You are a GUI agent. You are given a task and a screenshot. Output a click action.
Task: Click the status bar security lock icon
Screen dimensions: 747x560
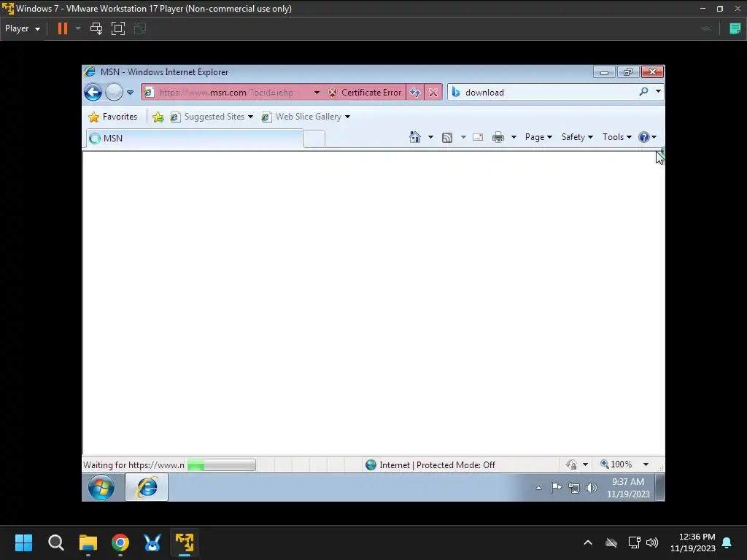[572, 464]
